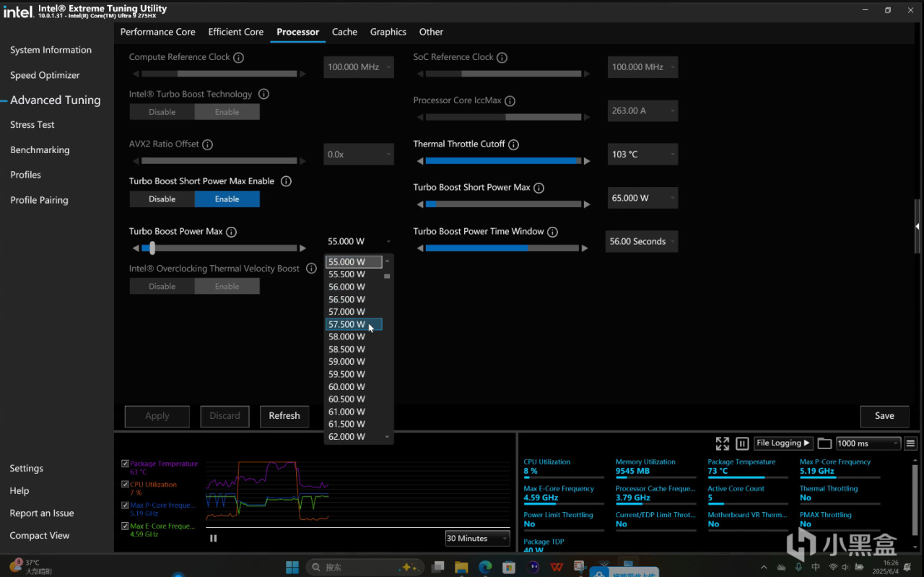The height and width of the screenshot is (577, 924).
Task: Pause the system monitor updates
Action: point(741,443)
